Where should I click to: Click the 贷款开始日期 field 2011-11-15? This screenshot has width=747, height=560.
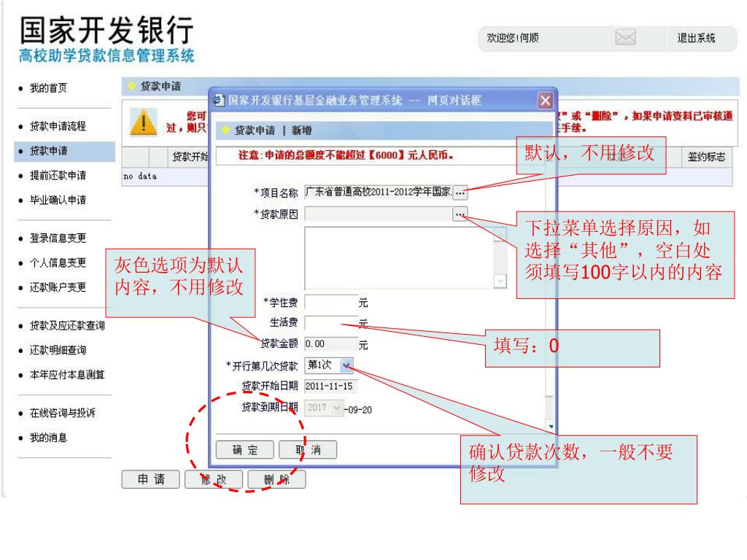pyautogui.click(x=331, y=386)
